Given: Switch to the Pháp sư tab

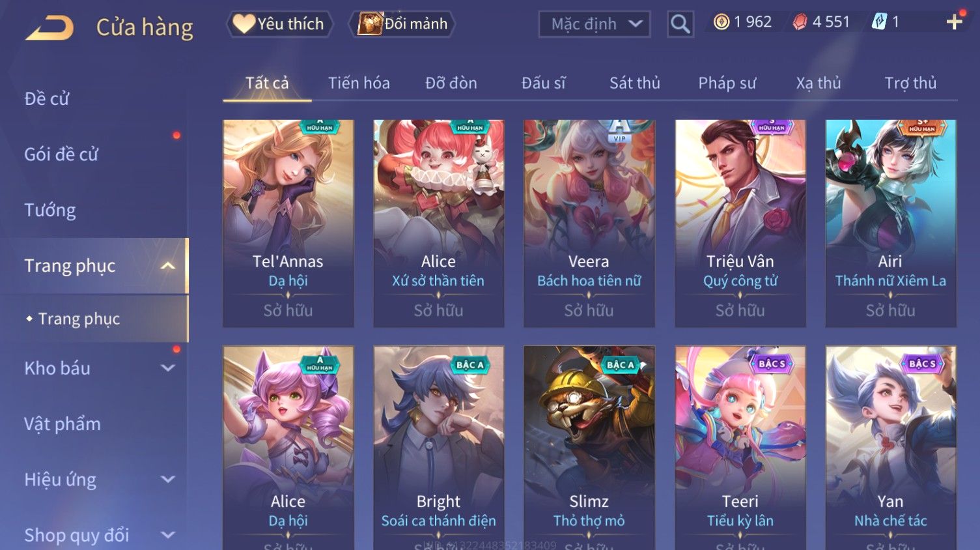Looking at the screenshot, I should tap(727, 83).
